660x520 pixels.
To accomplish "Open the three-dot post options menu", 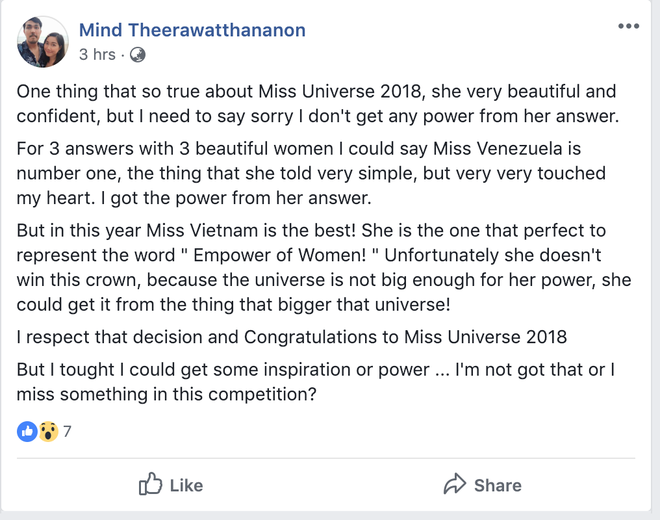I will click(x=628, y=26).
